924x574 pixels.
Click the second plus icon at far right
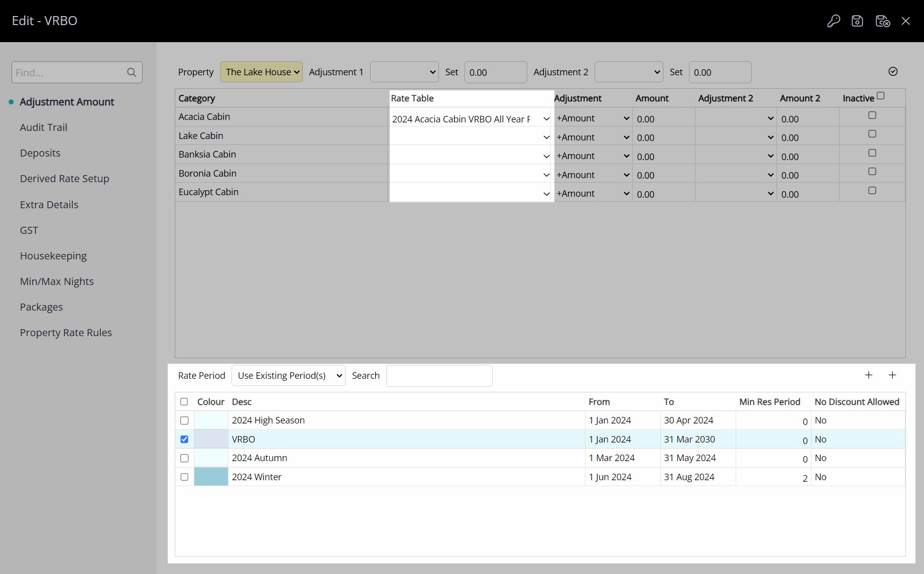pyautogui.click(x=892, y=375)
